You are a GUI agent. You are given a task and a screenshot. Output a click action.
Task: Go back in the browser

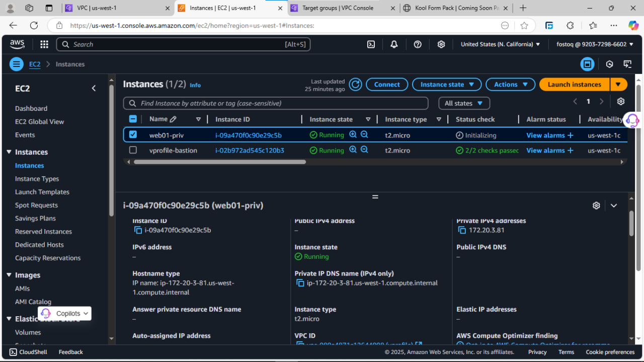13,25
